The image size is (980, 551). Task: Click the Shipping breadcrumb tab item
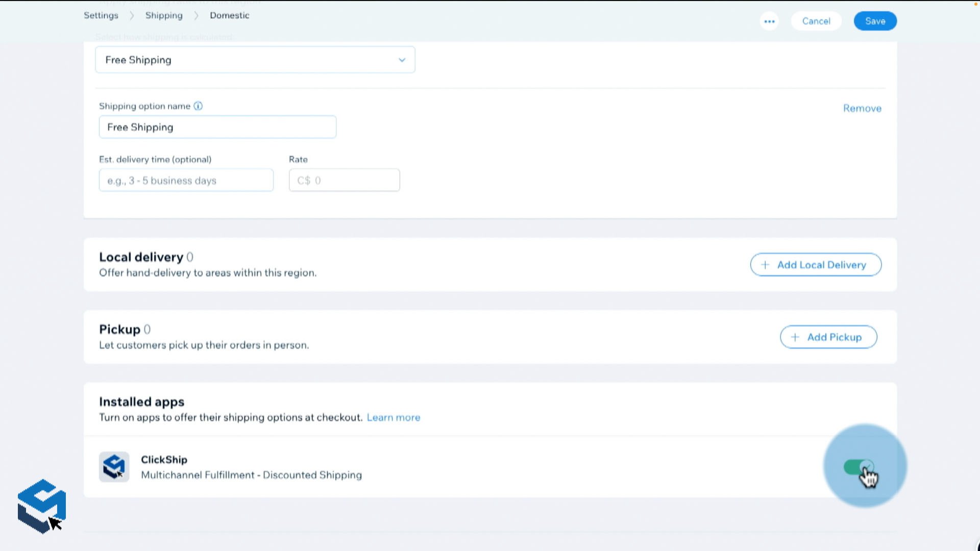click(x=163, y=15)
